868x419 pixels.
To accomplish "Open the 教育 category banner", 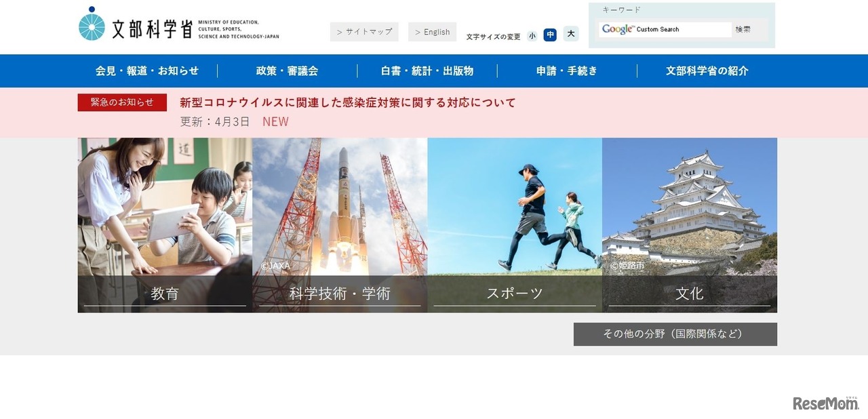I will tap(165, 224).
